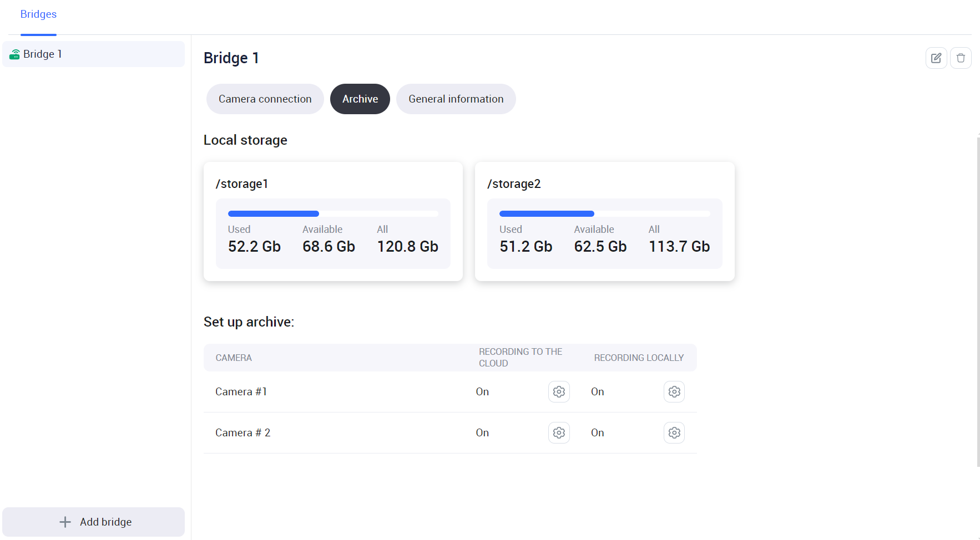The width and height of the screenshot is (980, 540).
Task: Click the delete bridge trash icon
Action: 961,58
